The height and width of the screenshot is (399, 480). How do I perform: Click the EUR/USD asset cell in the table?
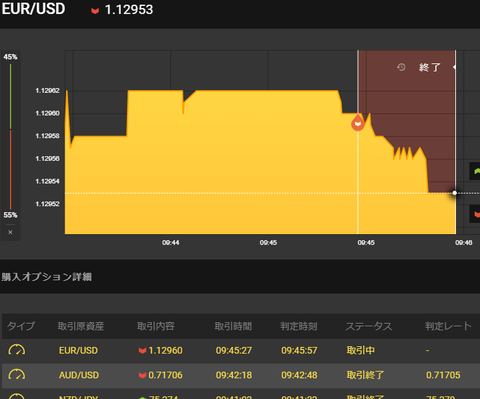(78, 351)
